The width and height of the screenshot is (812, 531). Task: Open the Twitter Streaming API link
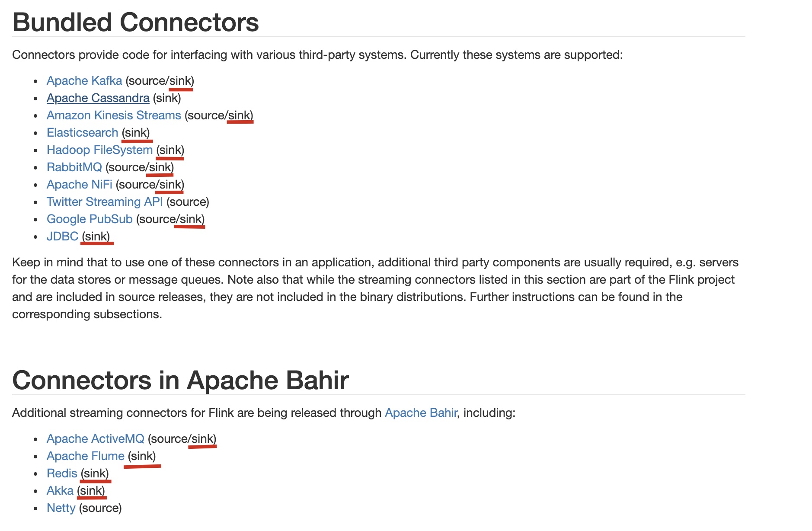coord(105,202)
